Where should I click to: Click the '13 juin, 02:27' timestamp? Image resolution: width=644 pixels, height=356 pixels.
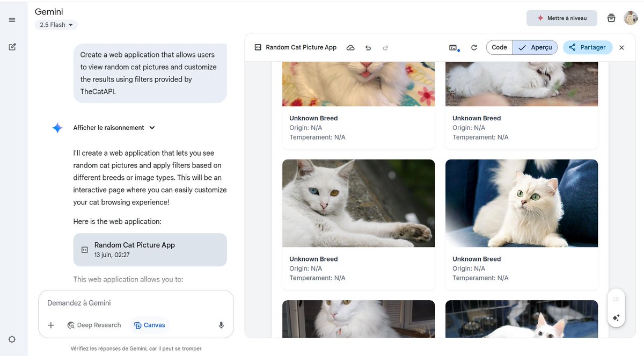click(112, 255)
